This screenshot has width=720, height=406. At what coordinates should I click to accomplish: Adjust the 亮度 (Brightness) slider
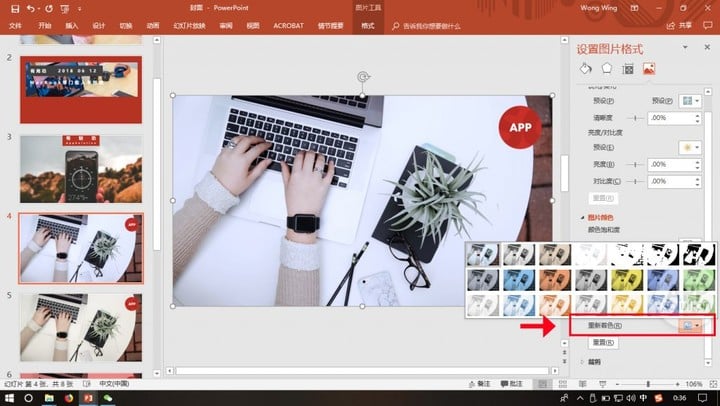[636, 164]
